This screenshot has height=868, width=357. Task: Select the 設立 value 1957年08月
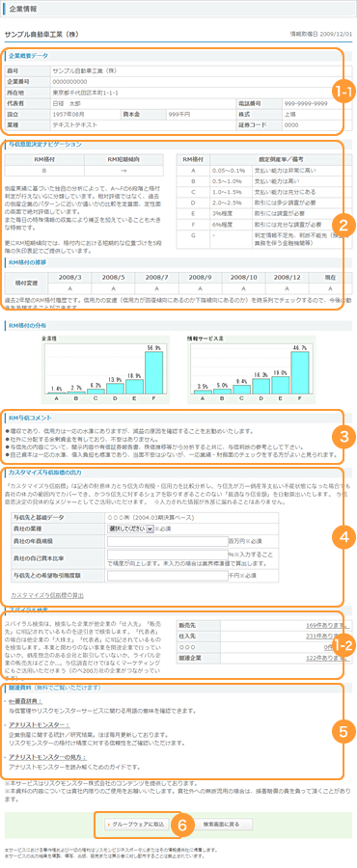(x=69, y=114)
